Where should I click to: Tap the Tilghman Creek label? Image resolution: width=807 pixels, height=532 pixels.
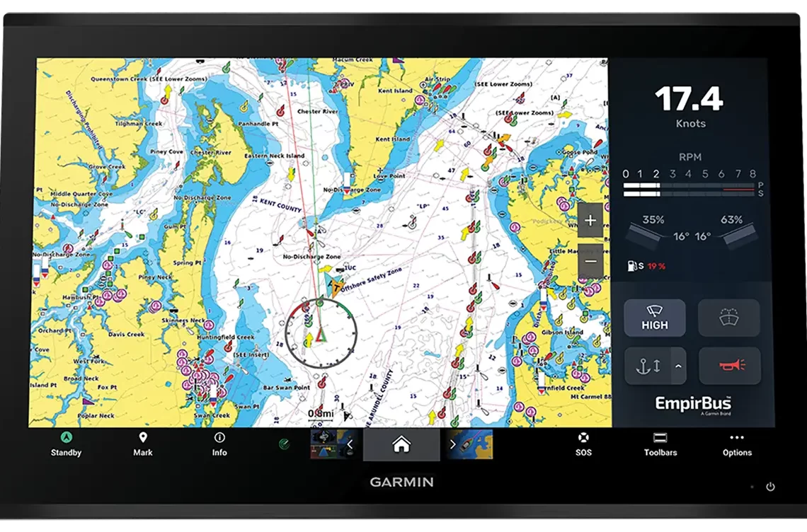(139, 124)
